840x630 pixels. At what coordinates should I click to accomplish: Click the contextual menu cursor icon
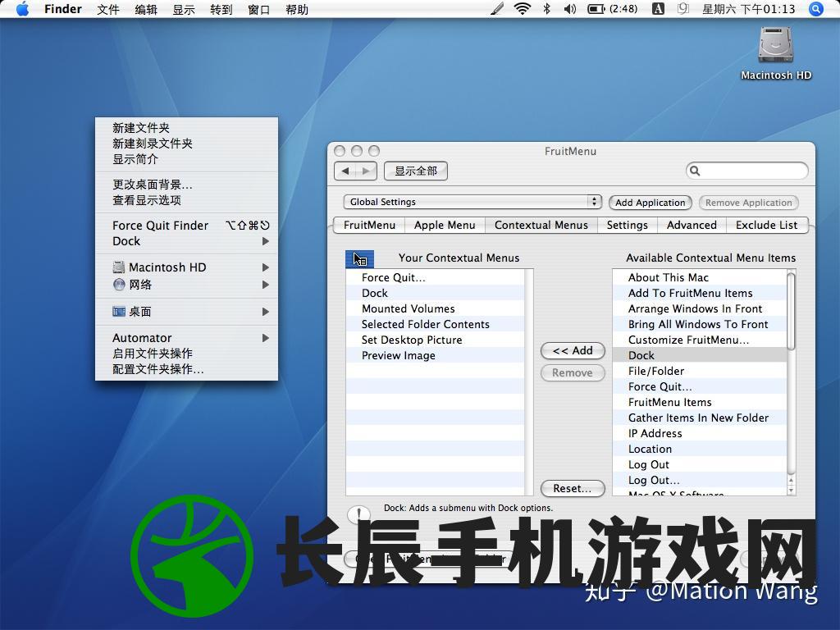(359, 259)
